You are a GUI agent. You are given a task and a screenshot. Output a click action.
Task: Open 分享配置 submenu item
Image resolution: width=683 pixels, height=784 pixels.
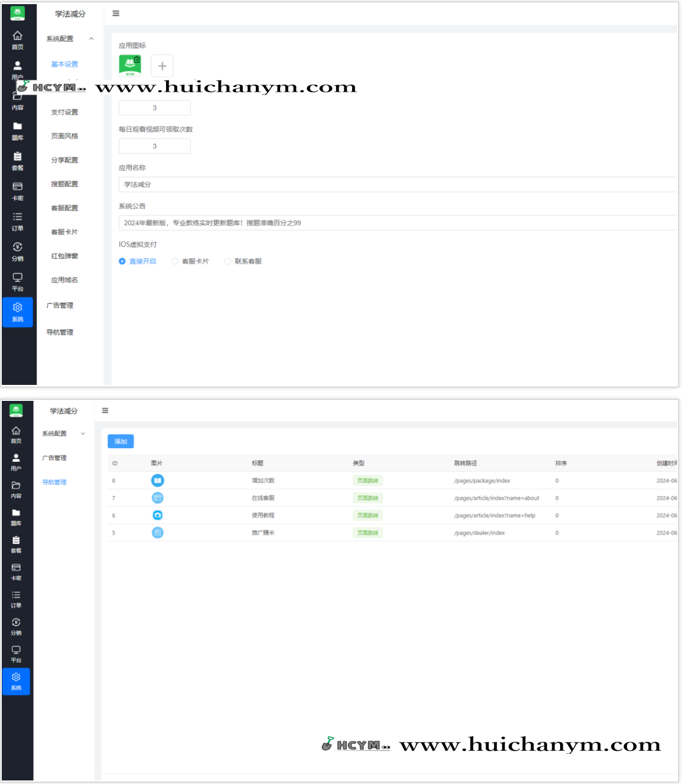coord(64,160)
